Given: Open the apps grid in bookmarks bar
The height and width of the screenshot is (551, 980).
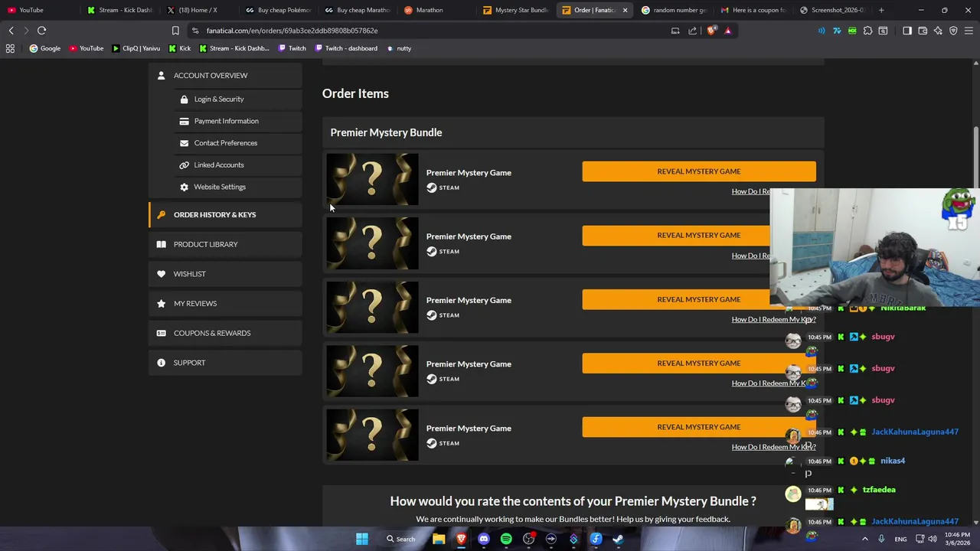Looking at the screenshot, I should coord(10,48).
